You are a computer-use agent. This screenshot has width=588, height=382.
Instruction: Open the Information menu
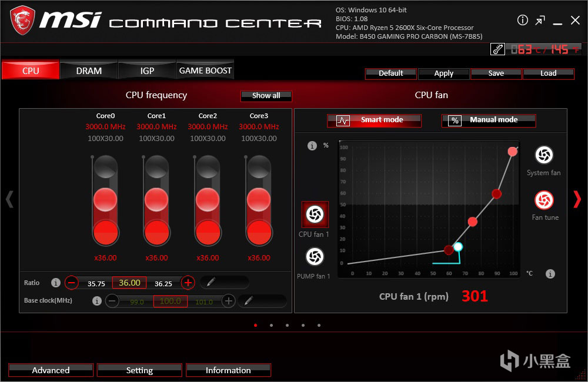click(x=228, y=370)
